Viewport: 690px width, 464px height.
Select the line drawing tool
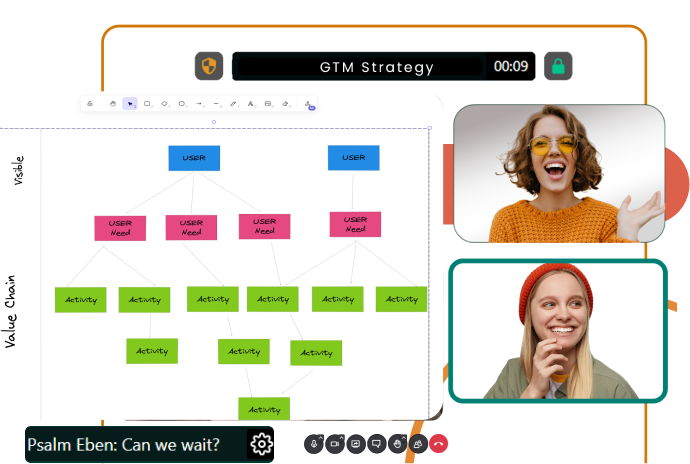point(217,104)
